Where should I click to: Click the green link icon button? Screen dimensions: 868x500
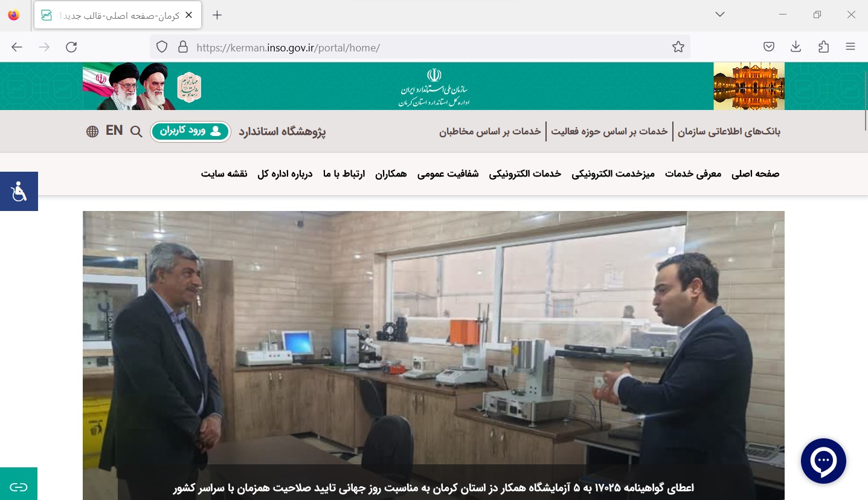click(x=19, y=486)
